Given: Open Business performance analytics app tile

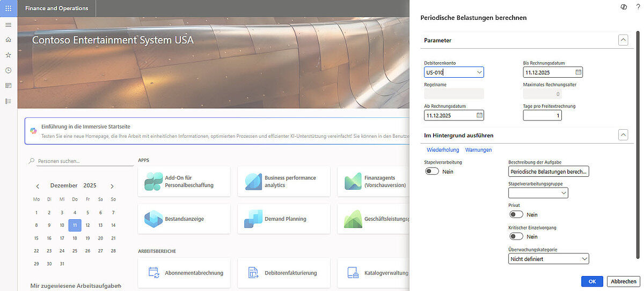Looking at the screenshot, I should [284, 181].
